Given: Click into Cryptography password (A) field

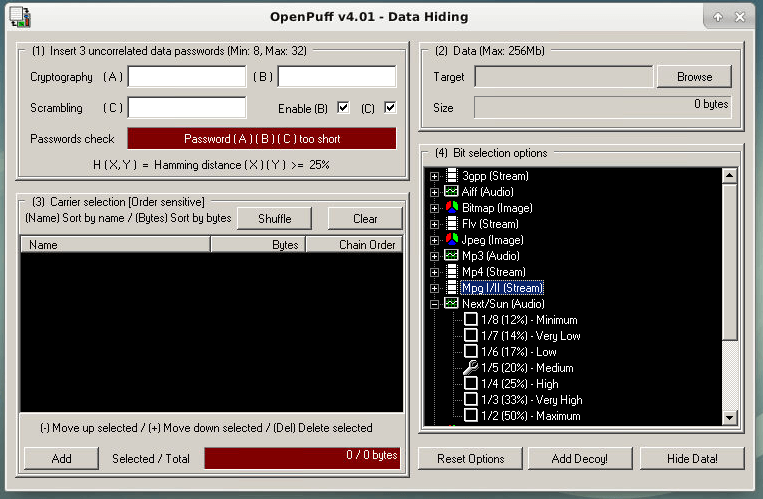Looking at the screenshot, I should (x=186, y=77).
